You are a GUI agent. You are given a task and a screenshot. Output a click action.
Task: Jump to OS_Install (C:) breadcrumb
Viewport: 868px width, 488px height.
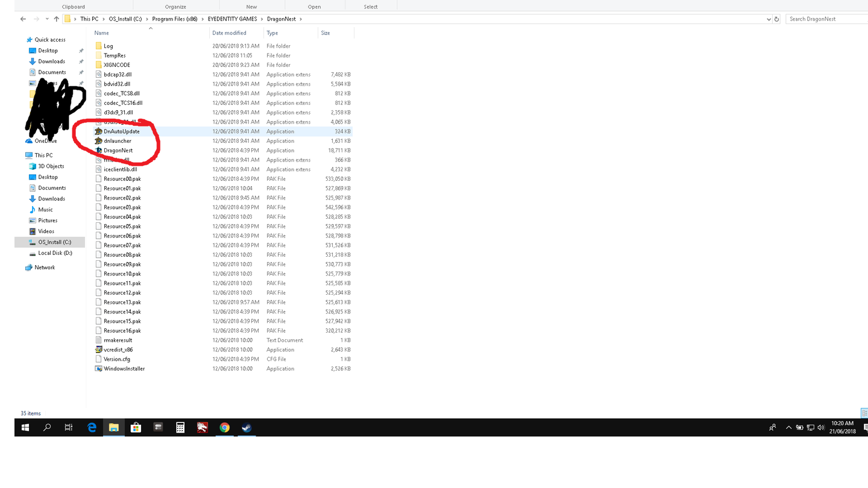(125, 19)
